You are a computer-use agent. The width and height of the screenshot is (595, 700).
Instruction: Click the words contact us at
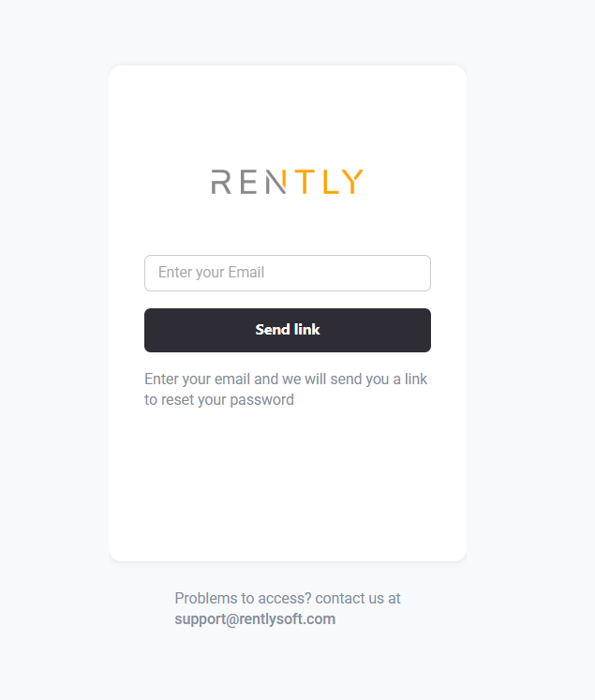tap(358, 598)
